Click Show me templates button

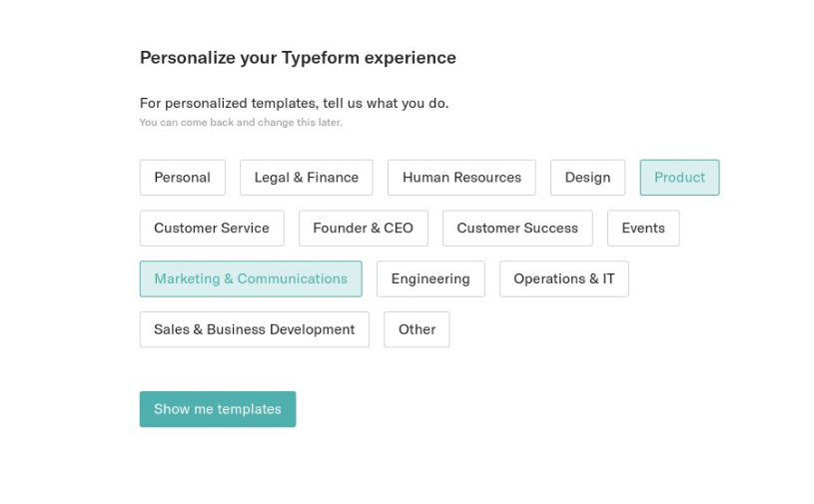(218, 409)
